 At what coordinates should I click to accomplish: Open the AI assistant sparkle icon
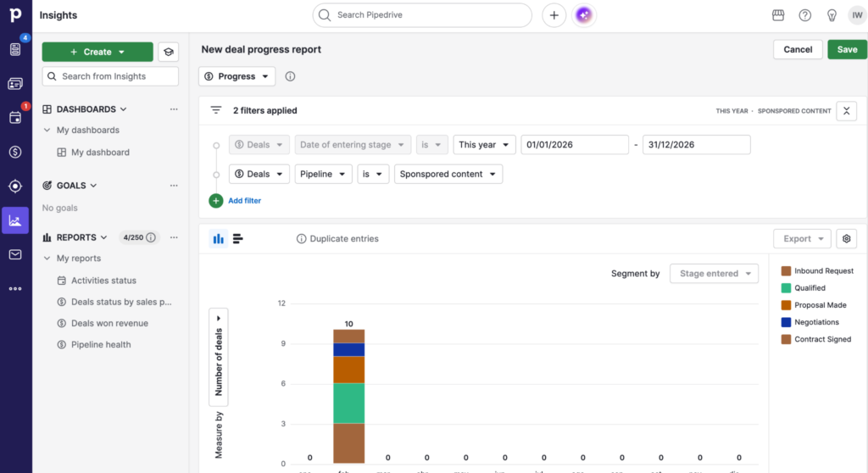click(583, 15)
